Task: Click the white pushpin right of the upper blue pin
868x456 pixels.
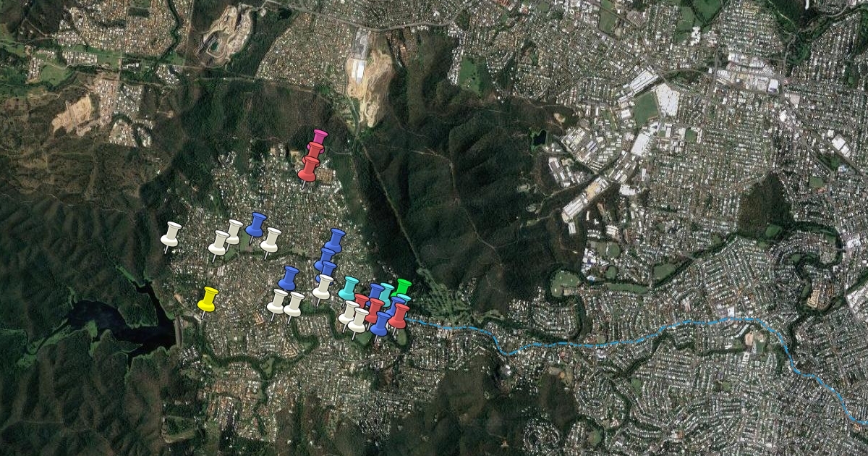Action: [271, 239]
